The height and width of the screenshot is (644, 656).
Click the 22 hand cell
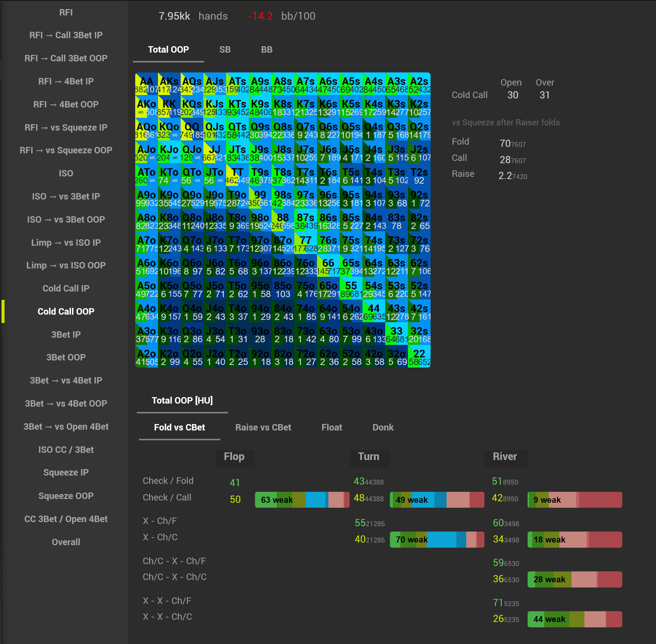419,356
